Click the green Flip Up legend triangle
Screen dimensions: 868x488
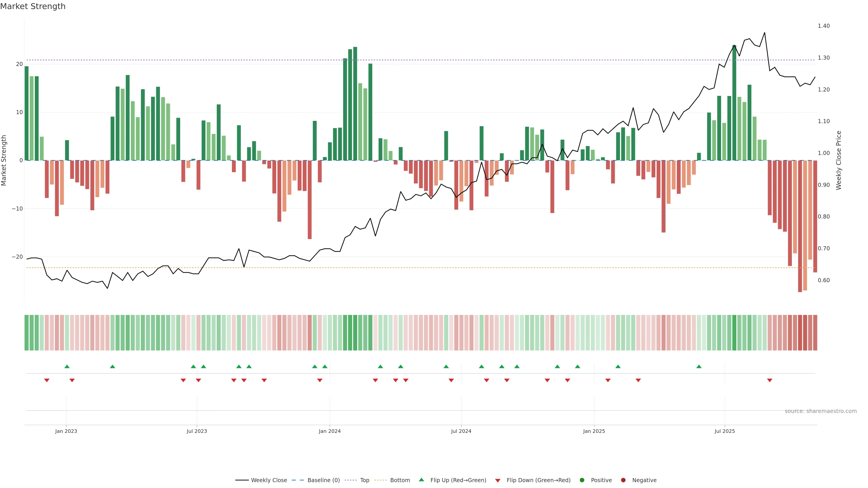pyautogui.click(x=421, y=480)
